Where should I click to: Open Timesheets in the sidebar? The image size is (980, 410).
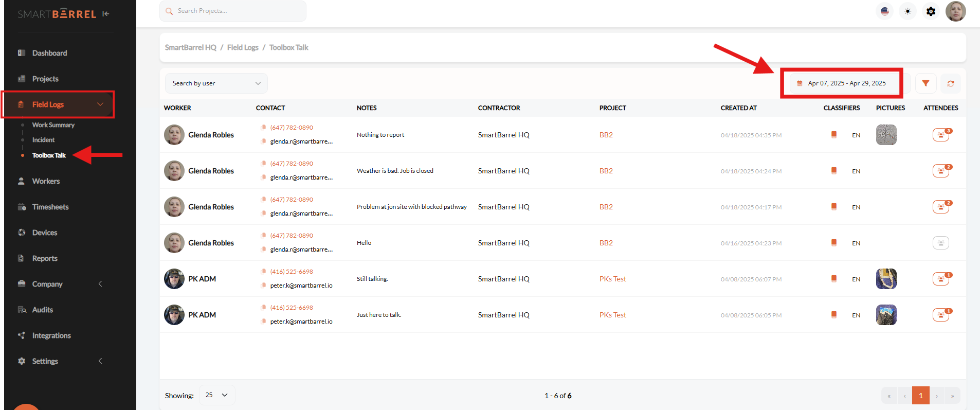click(x=50, y=207)
